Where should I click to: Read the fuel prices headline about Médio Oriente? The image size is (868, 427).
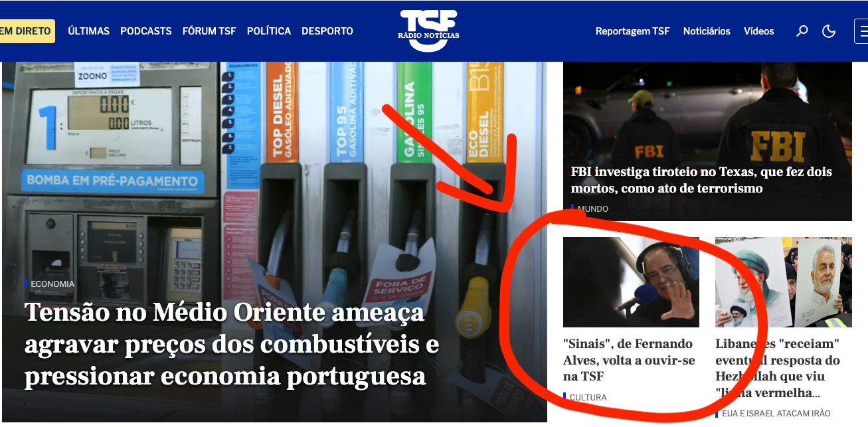232,345
